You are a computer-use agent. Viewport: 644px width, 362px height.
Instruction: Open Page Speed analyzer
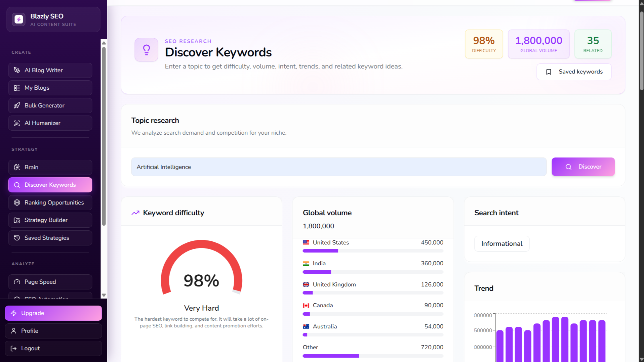50,282
